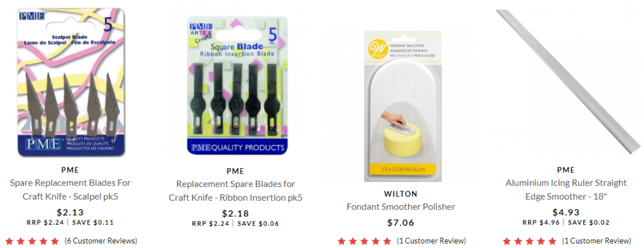Image resolution: width=644 pixels, height=248 pixels.
Task: Click 'Replacement Spare Blades' Ribbon Insertion title
Action: 235,191
